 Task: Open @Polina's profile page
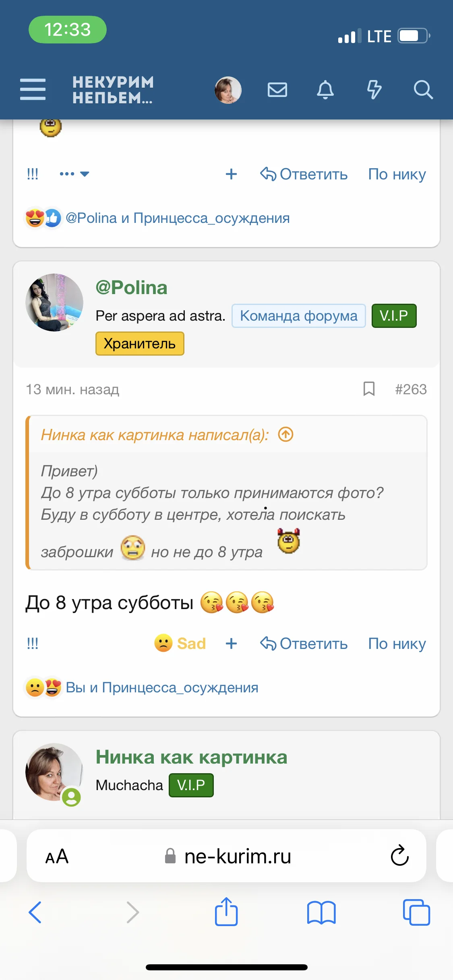coord(131,287)
